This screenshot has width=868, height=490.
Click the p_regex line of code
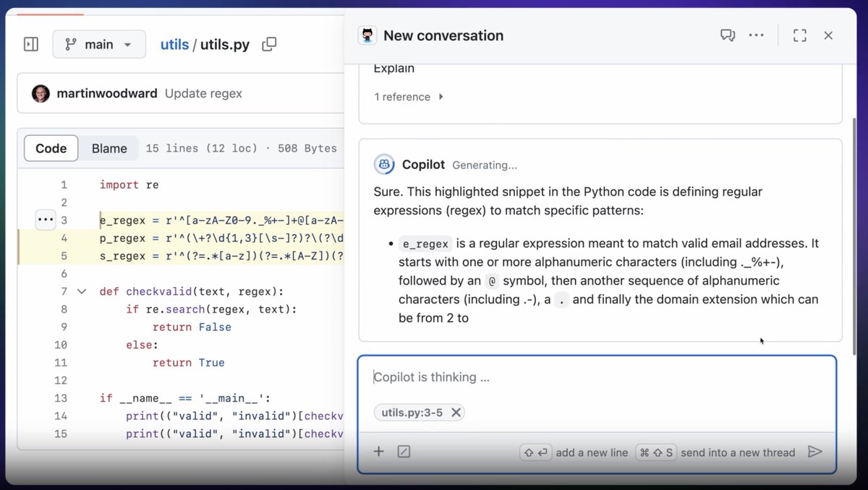pyautogui.click(x=221, y=238)
